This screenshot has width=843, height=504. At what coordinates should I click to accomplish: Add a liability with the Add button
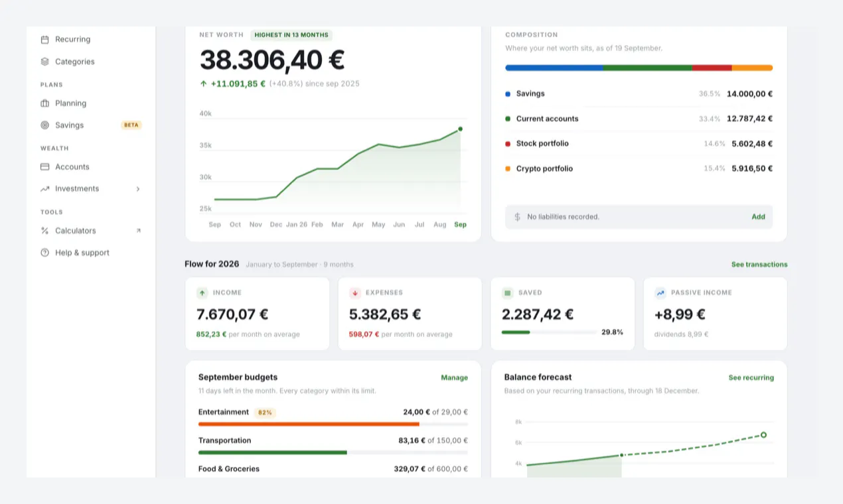[x=758, y=217]
